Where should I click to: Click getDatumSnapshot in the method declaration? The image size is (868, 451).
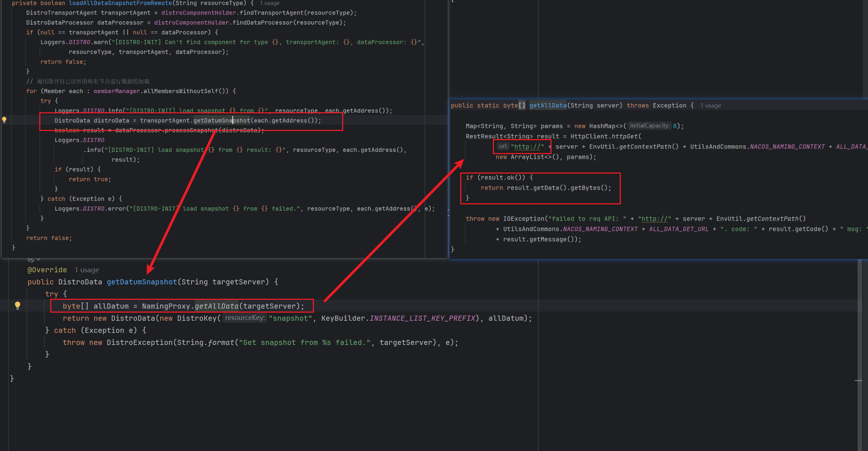[142, 282]
